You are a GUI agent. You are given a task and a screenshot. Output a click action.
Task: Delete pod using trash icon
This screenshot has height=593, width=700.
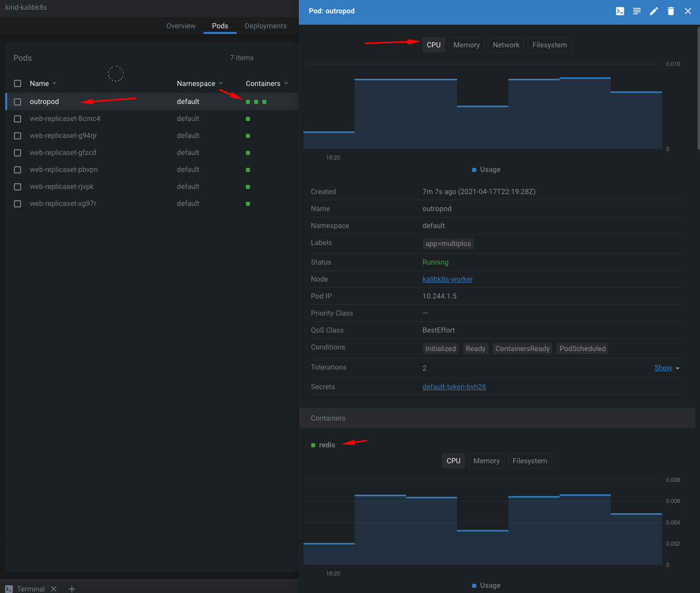[671, 11]
